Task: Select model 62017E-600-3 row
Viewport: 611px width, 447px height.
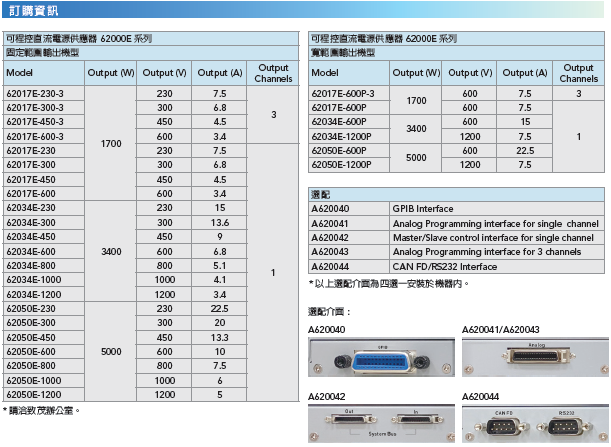Action: pos(44,136)
